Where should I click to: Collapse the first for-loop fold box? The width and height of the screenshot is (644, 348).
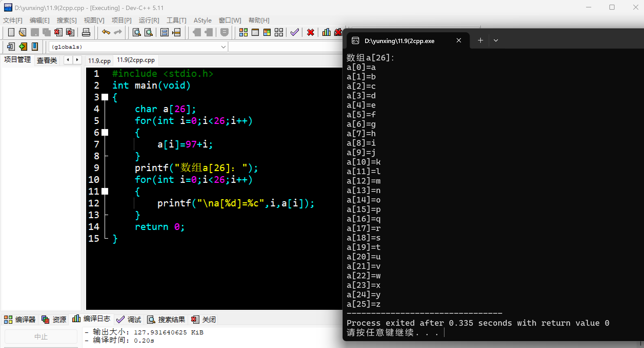(x=105, y=132)
